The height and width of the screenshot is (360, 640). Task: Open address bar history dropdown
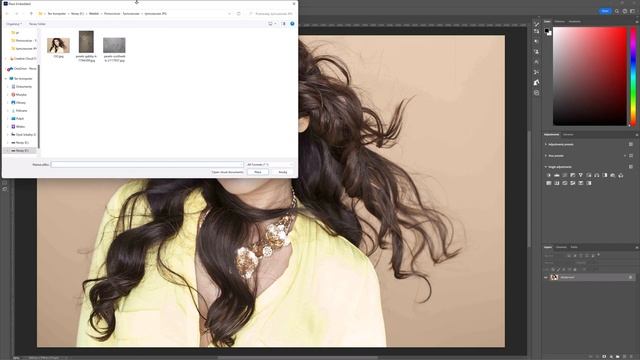229,13
